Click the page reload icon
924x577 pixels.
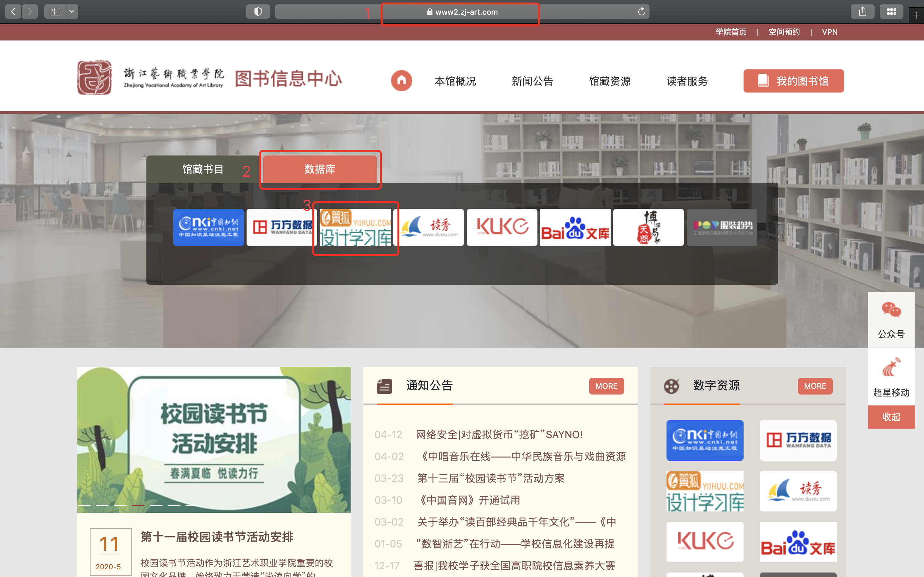click(641, 12)
